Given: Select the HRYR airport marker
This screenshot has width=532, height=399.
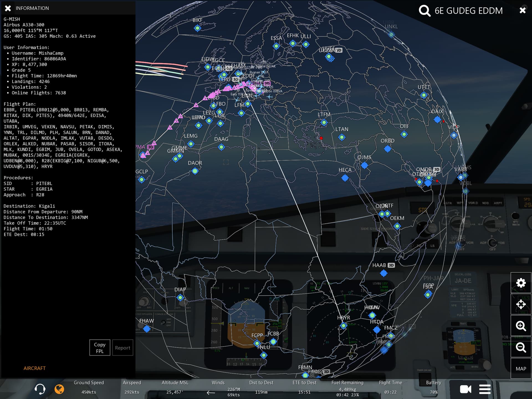Looking at the screenshot, I should 344,326.
